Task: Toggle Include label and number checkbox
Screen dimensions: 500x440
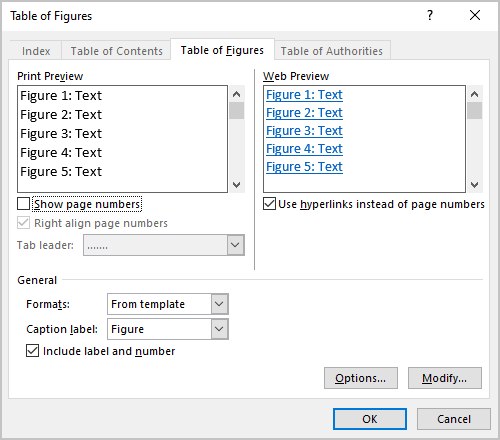Action: (x=32, y=351)
